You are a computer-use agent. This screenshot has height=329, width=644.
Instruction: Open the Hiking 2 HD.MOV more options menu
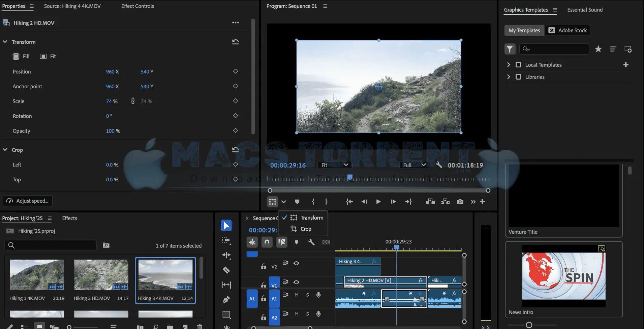pos(235,23)
